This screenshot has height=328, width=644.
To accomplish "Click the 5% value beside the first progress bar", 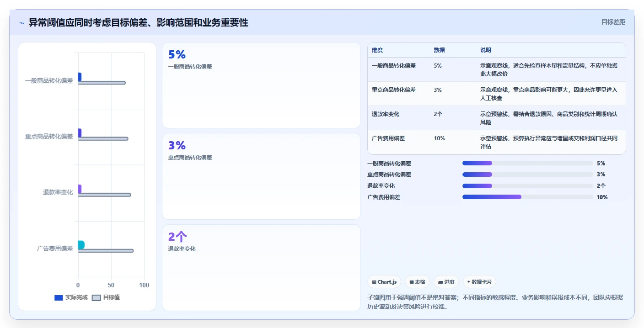I will tap(601, 163).
